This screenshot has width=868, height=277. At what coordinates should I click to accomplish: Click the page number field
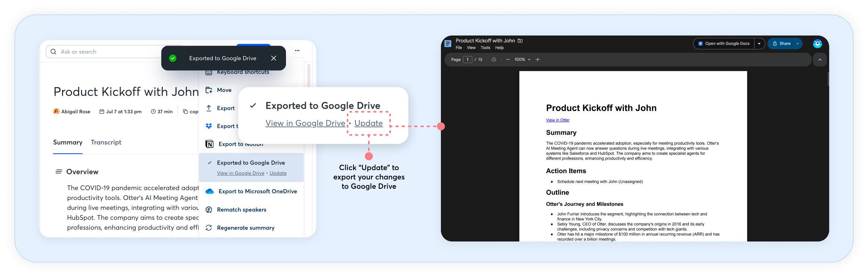pos(467,59)
